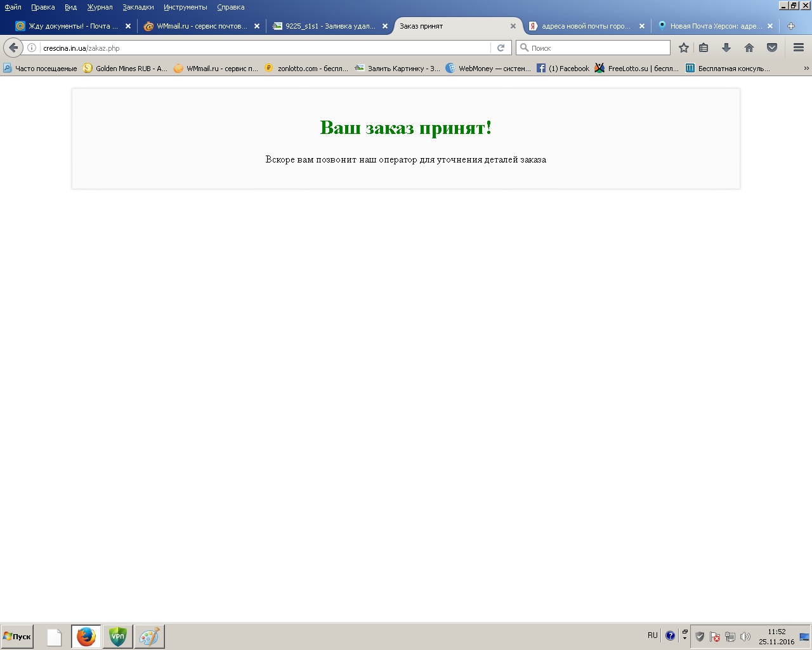Open the Закладки menu
The image size is (812, 650).
[138, 7]
